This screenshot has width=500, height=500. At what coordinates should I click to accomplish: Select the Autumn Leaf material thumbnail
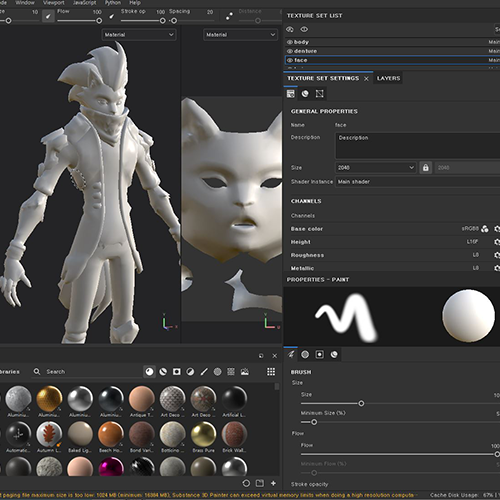[x=49, y=434]
